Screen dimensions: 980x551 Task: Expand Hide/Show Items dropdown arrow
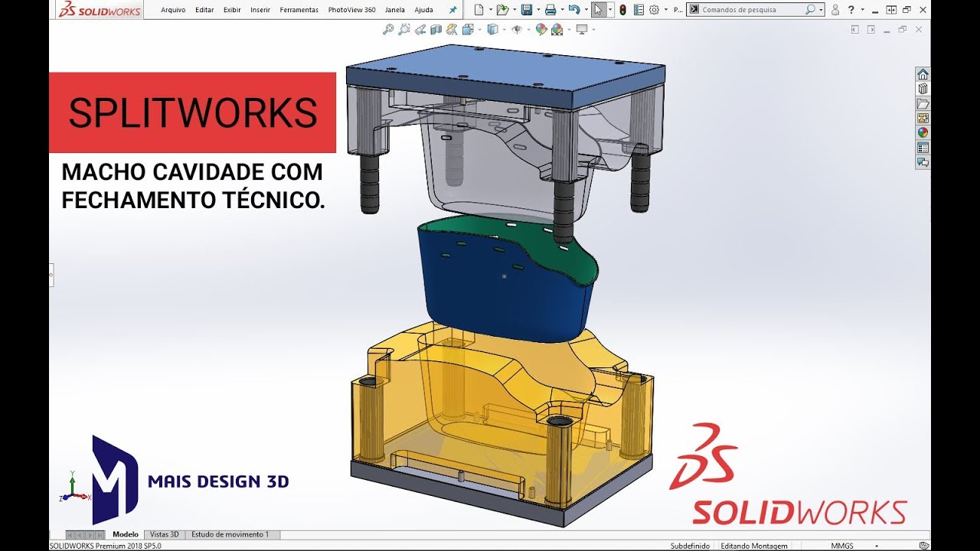pyautogui.click(x=528, y=30)
